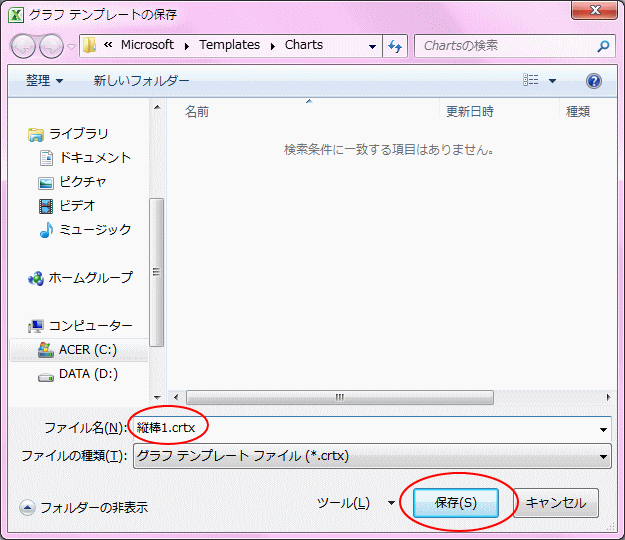
Task: Click the forward navigation arrow button
Action: (51, 46)
